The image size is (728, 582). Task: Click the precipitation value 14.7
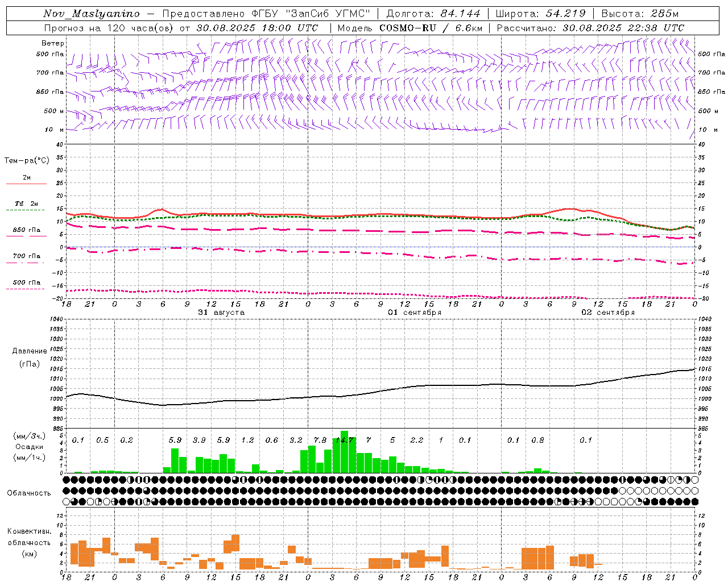coord(345,440)
